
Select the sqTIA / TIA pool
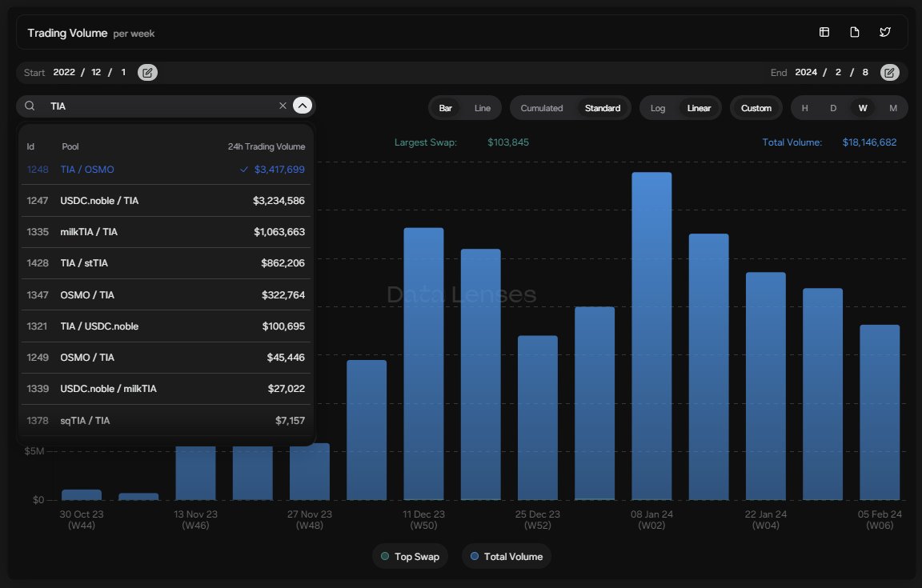coord(166,421)
